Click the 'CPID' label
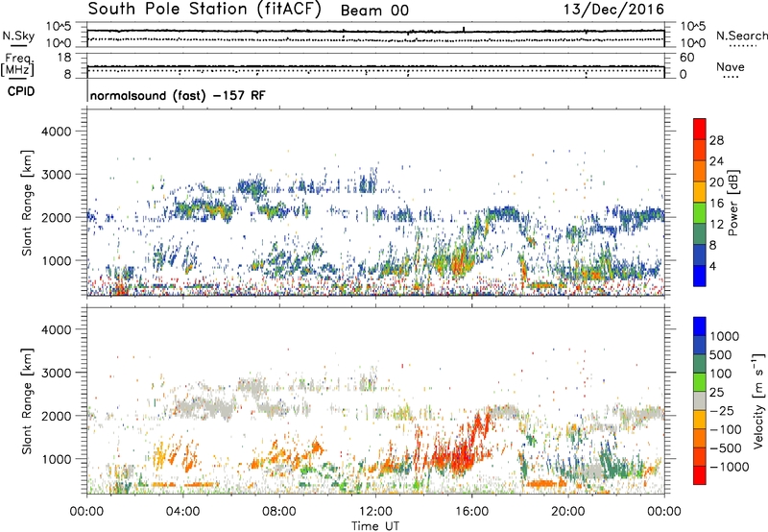The image size is (768, 532). [x=21, y=91]
